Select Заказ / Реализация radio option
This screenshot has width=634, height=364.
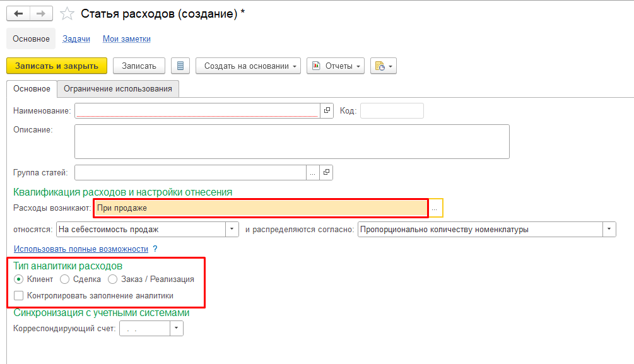click(x=113, y=279)
